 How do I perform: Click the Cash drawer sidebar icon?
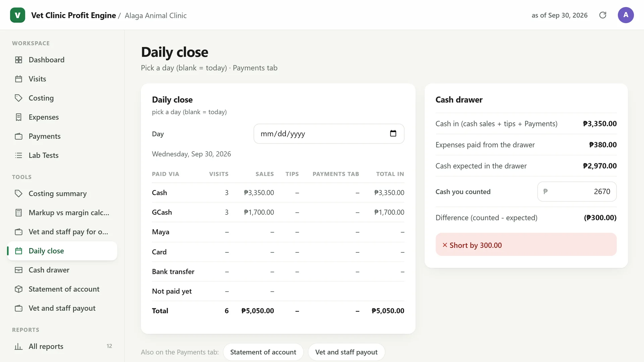pyautogui.click(x=19, y=270)
